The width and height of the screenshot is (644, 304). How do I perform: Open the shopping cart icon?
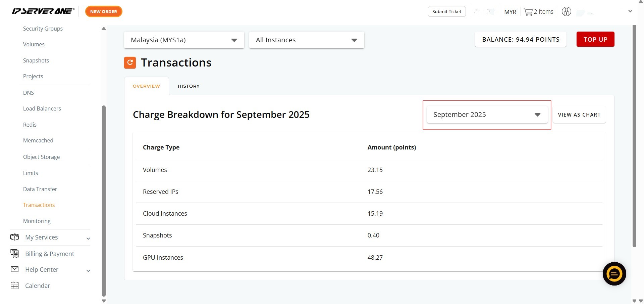[x=528, y=12]
